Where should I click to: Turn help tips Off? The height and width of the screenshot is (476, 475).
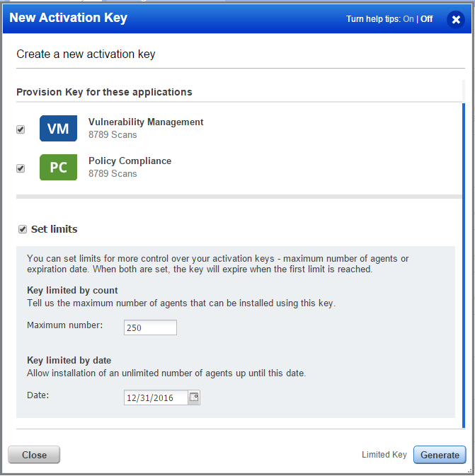click(x=426, y=19)
